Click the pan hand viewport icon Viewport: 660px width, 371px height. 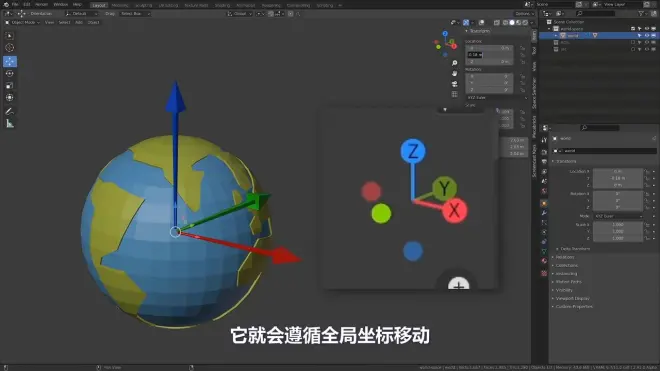pyautogui.click(x=455, y=73)
